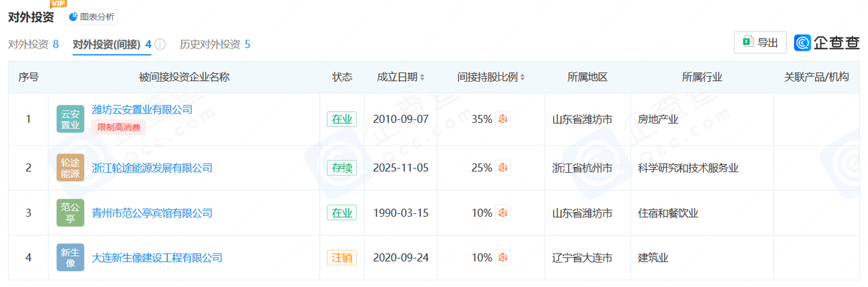Open the 图表分析 chart analysis button
868x287 pixels.
(x=91, y=17)
